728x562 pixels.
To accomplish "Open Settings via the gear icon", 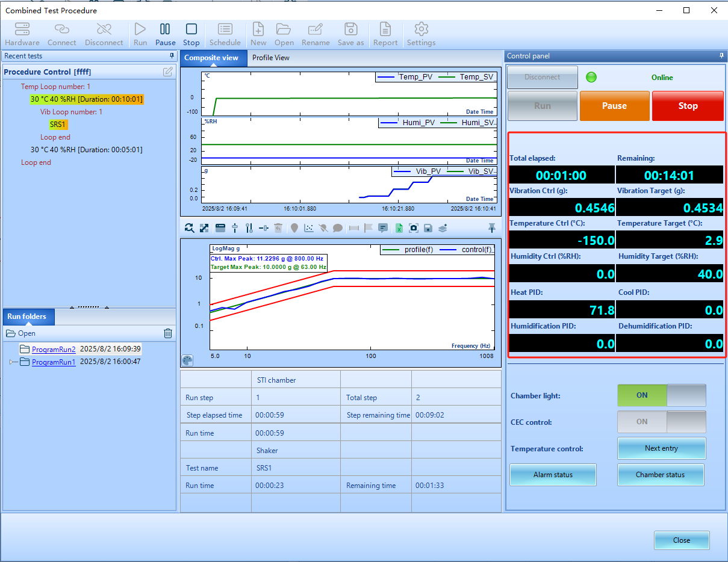I will click(422, 34).
